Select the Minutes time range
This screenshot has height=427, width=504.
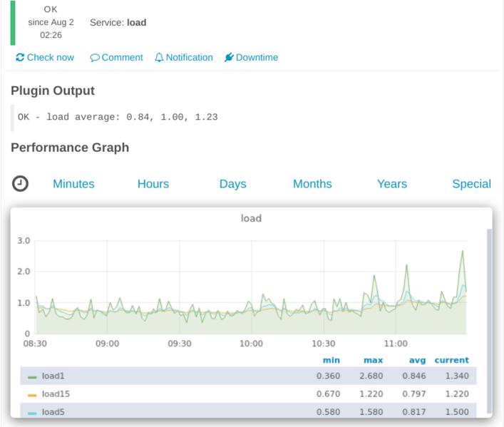(73, 184)
